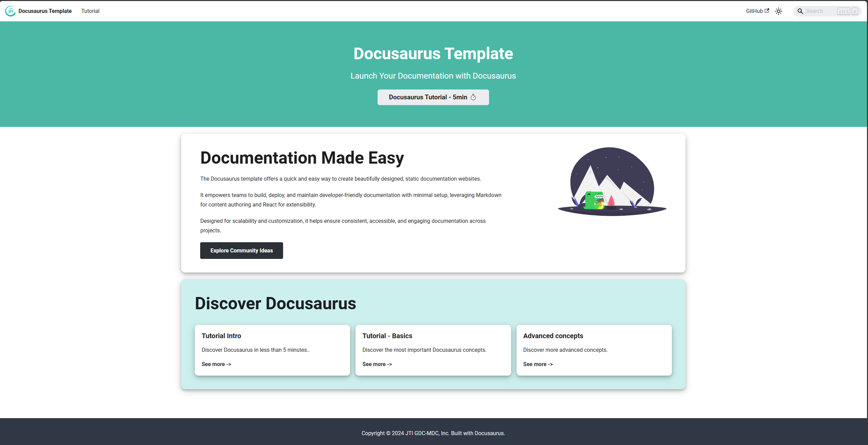The image size is (868, 445).
Task: Click the Documentation Made Easy heading
Action: tap(302, 158)
